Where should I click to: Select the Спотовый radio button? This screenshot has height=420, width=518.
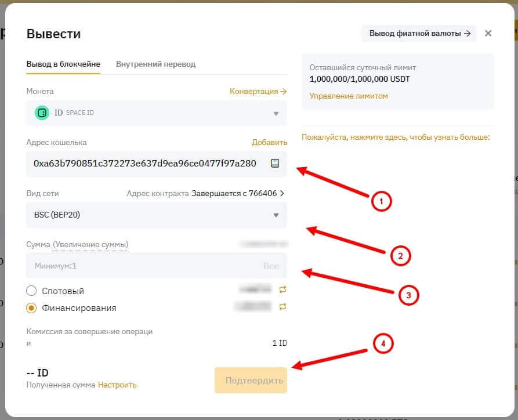point(32,291)
